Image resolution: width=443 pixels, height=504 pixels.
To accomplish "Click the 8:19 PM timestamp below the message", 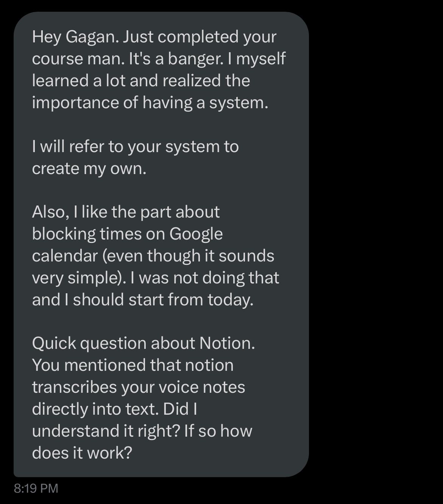I will 36,488.
